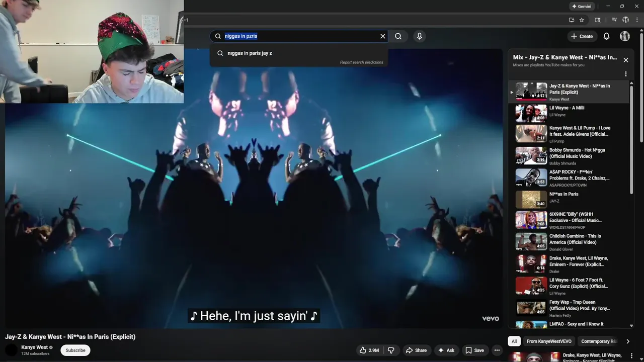Play 'LMFAO - Sexy and I Know It'
The image size is (644, 362).
[x=569, y=324]
